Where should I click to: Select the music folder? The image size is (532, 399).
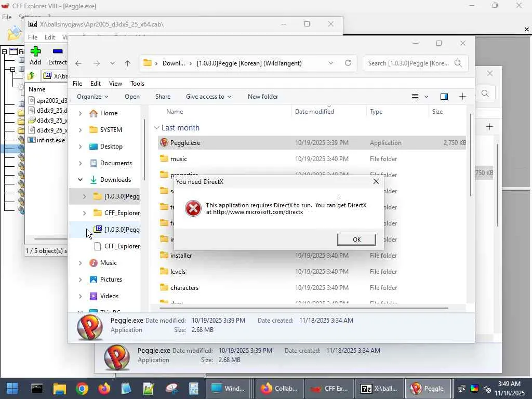click(x=179, y=159)
